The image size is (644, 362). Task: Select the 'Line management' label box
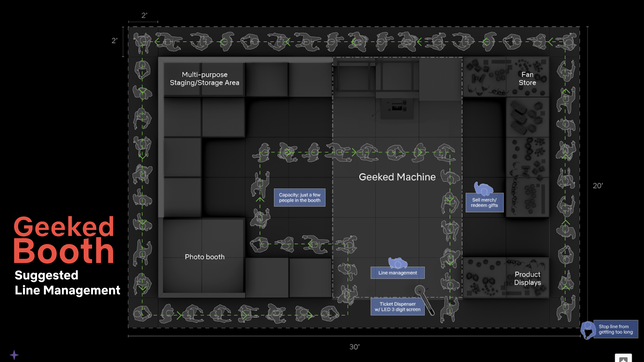point(398,273)
